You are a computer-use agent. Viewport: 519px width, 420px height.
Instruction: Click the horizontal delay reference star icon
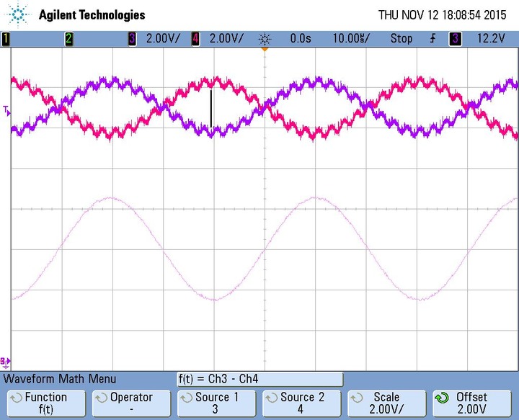[x=265, y=39]
